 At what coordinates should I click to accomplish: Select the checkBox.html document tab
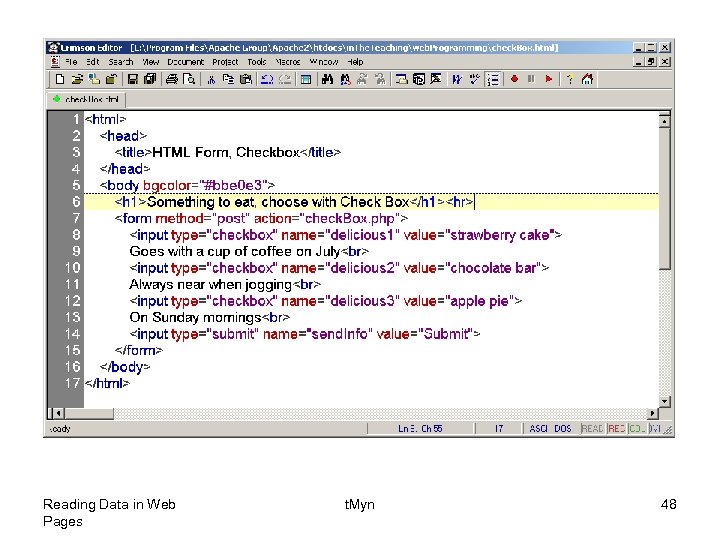(x=86, y=99)
